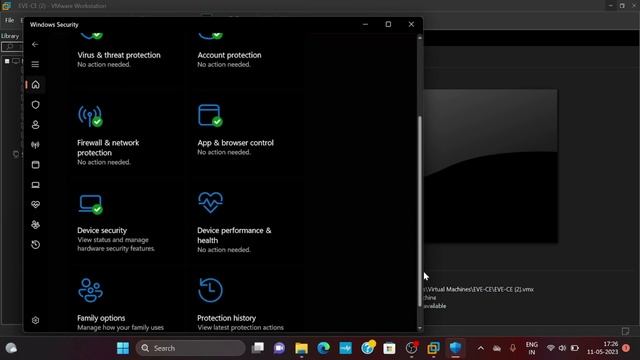The height and width of the screenshot is (360, 640).
Task: Open Task View on the taskbar
Action: pyautogui.click(x=258, y=348)
